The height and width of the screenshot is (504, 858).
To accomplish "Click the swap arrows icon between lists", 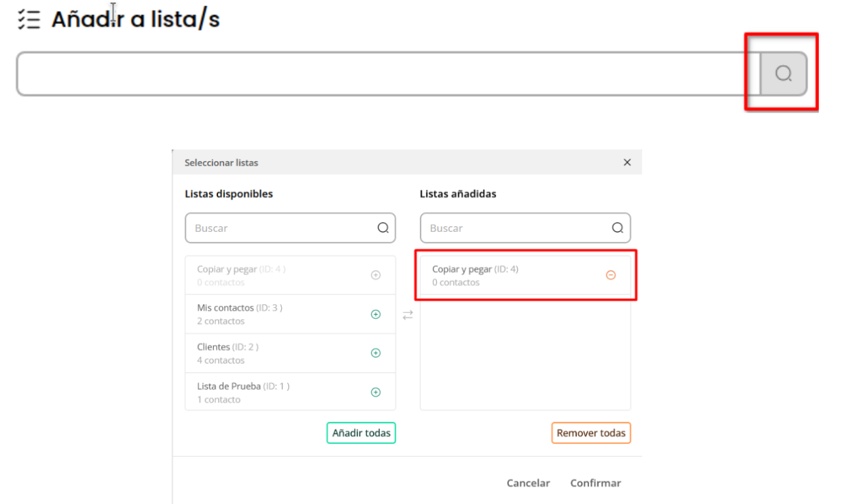I will (408, 315).
